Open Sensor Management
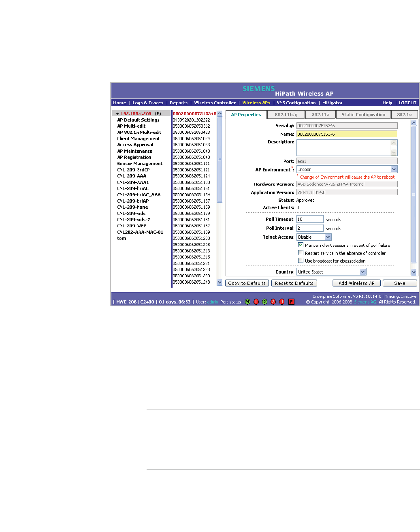 tap(140, 164)
